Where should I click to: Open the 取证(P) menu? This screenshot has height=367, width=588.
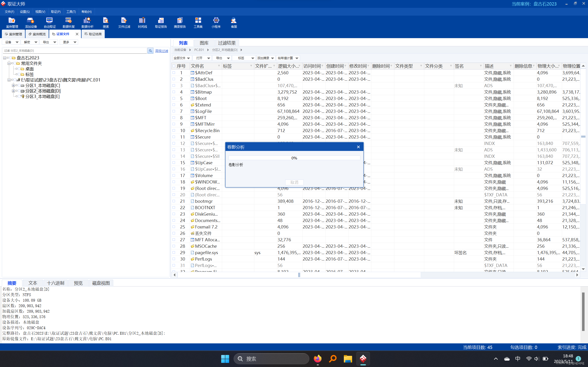coord(56,12)
